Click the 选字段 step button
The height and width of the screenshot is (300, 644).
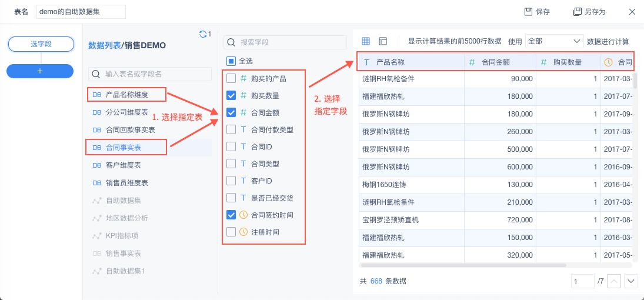[x=41, y=44]
